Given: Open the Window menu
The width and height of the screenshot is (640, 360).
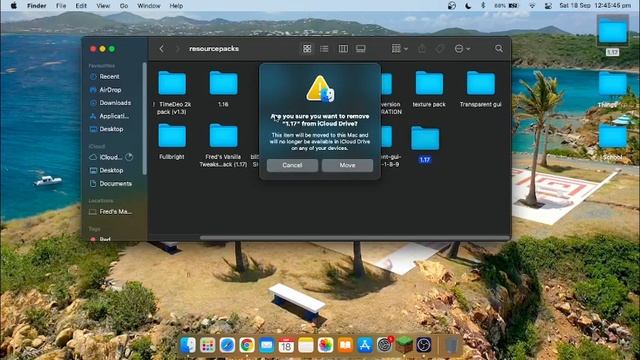Looking at the screenshot, I should pyautogui.click(x=149, y=6).
